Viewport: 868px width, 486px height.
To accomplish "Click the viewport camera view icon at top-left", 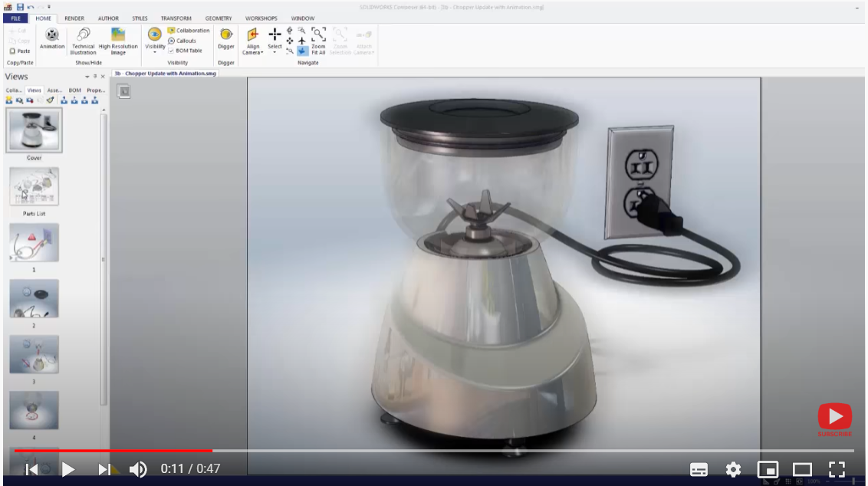I will point(124,91).
